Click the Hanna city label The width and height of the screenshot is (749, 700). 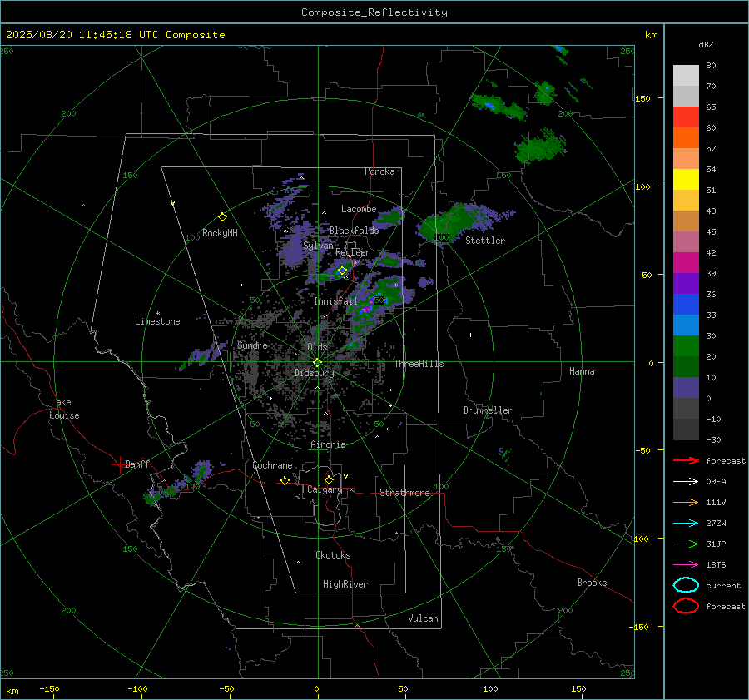coord(582,371)
